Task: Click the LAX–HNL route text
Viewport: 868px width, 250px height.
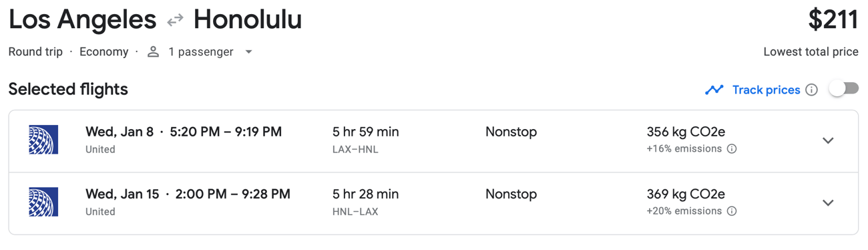Action: (355, 150)
